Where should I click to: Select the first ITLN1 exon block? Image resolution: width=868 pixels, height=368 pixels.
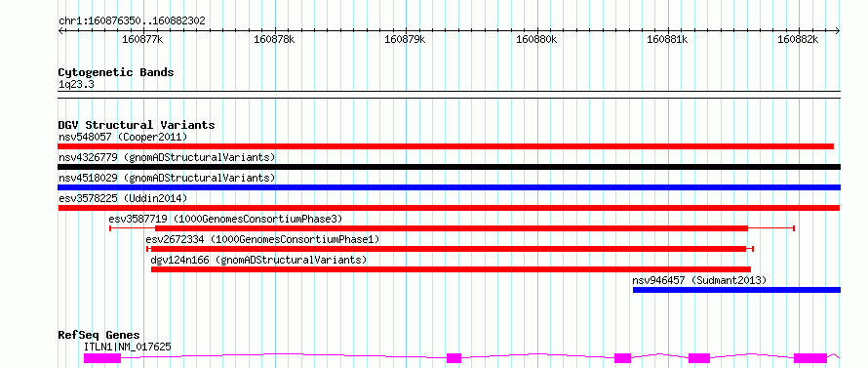(x=101, y=358)
